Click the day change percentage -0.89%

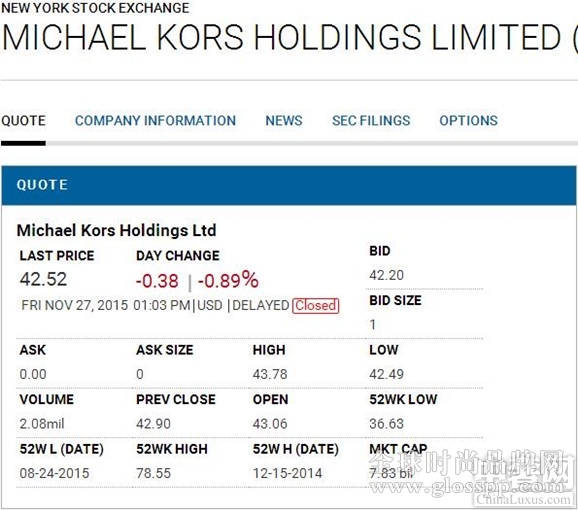228,280
